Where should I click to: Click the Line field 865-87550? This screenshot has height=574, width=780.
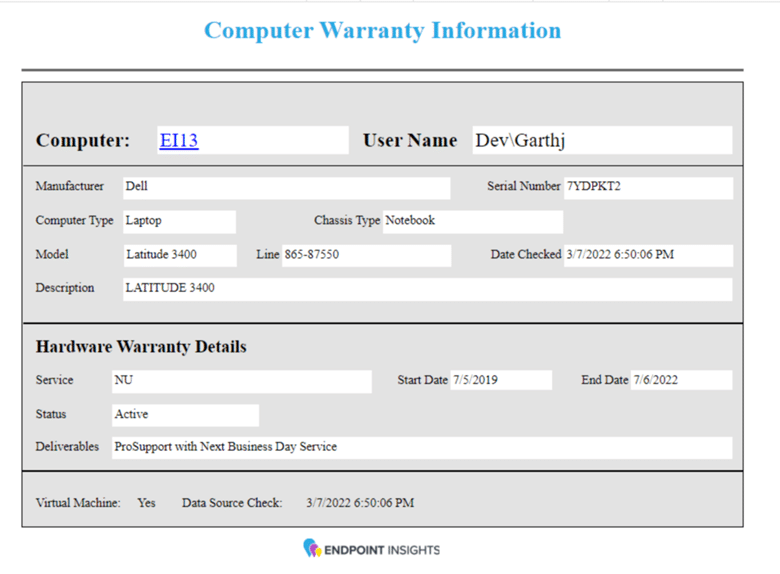(366, 255)
